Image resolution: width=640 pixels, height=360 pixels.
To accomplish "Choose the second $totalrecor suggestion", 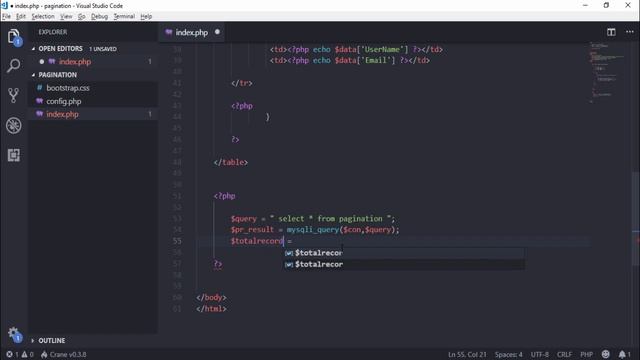I will point(404,264).
